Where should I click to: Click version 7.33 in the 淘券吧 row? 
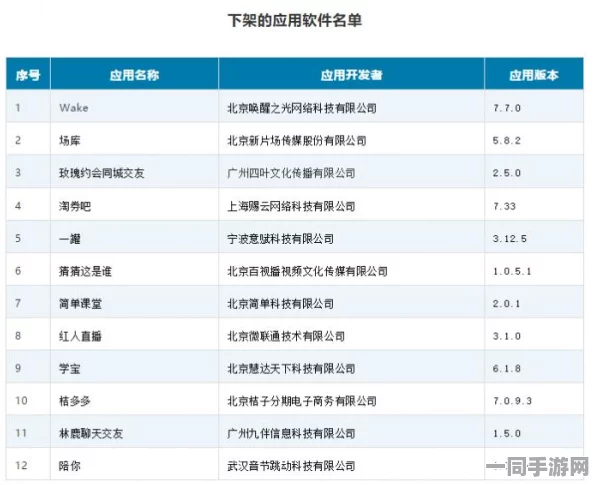504,206
